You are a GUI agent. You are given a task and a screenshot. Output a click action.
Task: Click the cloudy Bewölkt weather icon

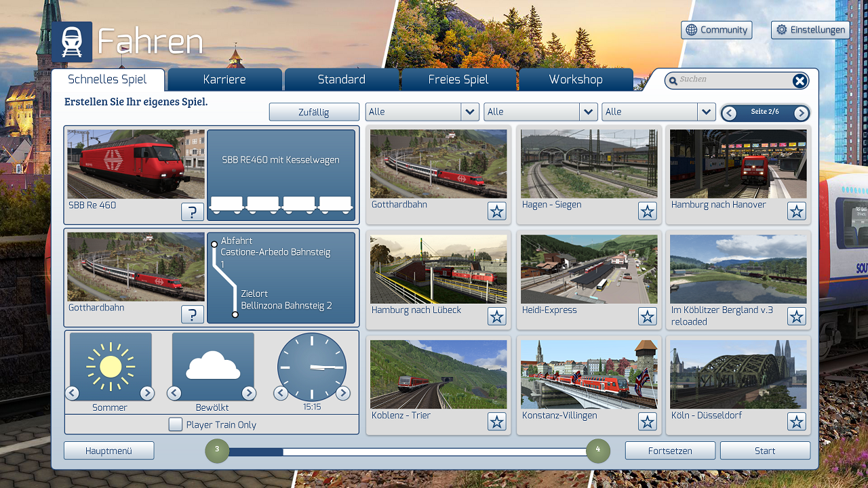[213, 367]
